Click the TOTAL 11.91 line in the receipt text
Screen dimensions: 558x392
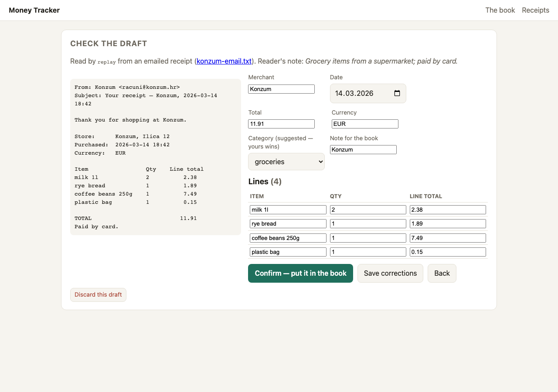click(x=136, y=218)
